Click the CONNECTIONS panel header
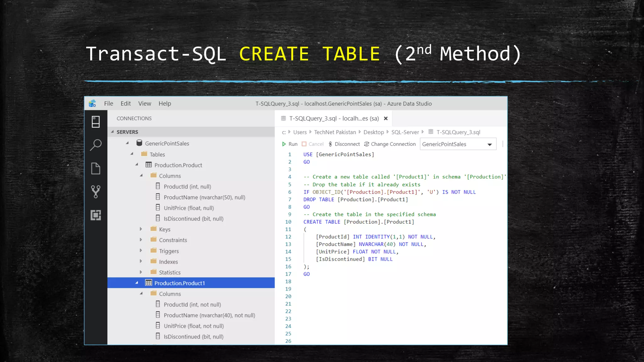This screenshot has width=644, height=362. pos(134,118)
